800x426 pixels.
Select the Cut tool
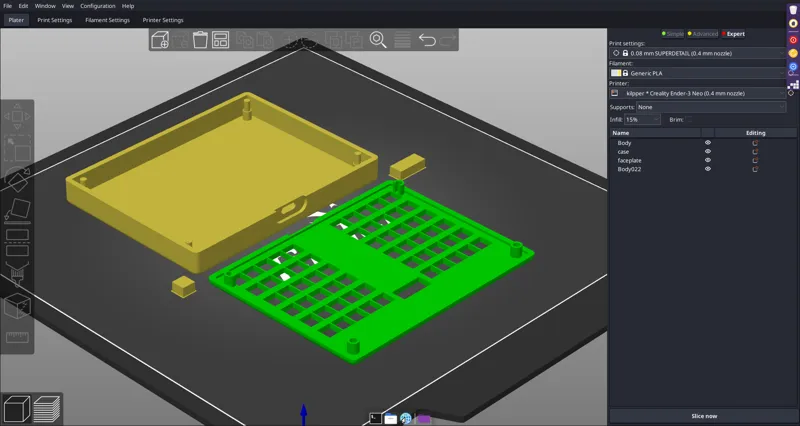click(x=17, y=243)
